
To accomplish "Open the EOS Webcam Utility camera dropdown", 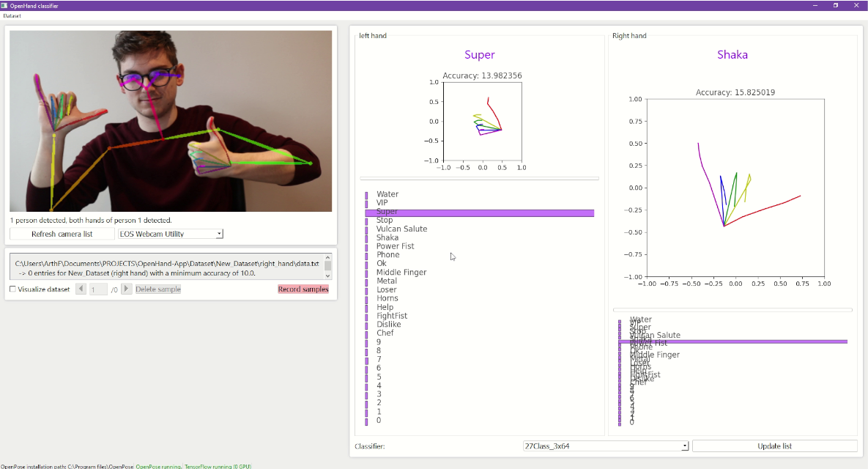I will pos(170,234).
